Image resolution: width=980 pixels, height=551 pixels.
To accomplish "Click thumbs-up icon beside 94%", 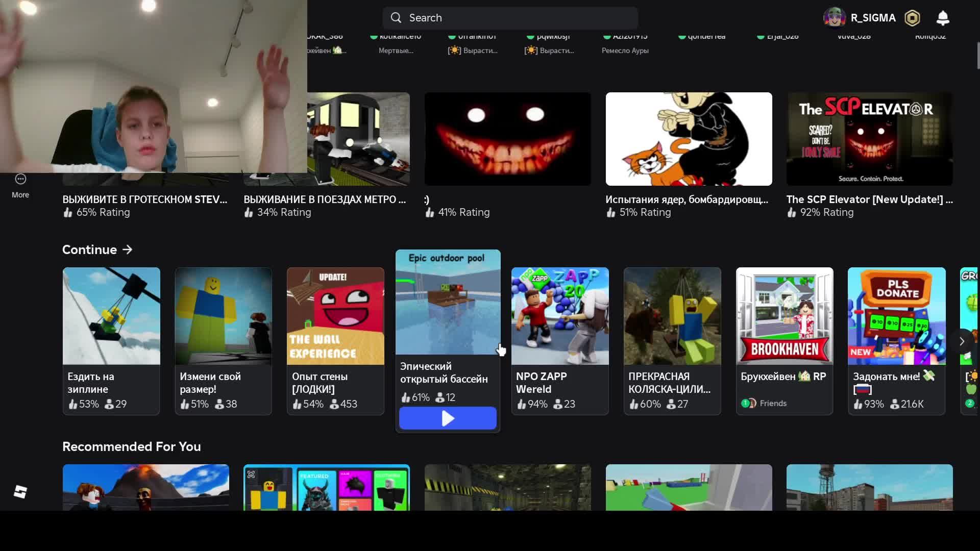I will click(x=522, y=404).
